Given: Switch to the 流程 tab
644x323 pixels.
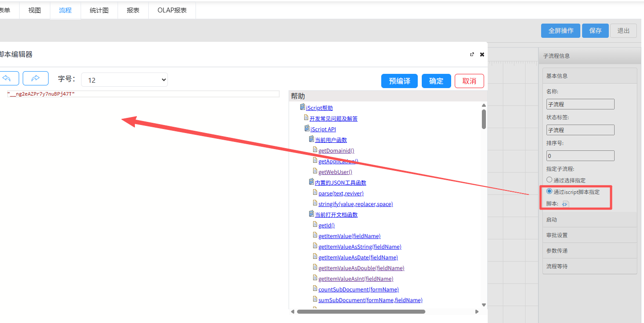Looking at the screenshot, I should 65,10.
